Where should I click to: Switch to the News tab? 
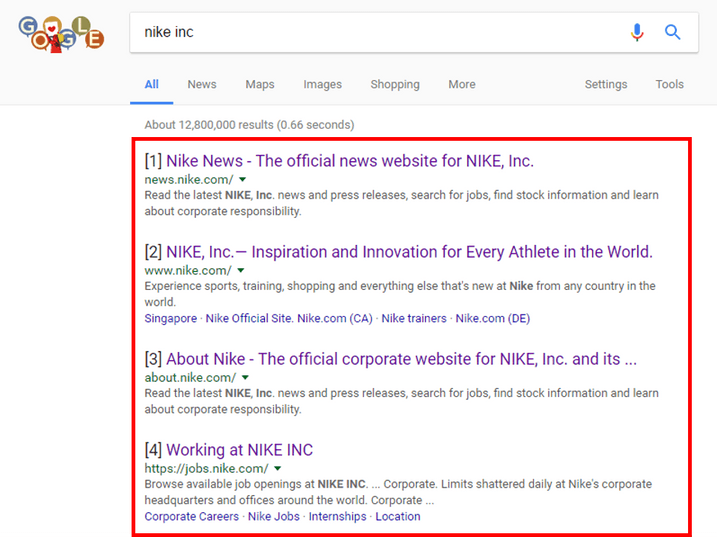pyautogui.click(x=202, y=84)
